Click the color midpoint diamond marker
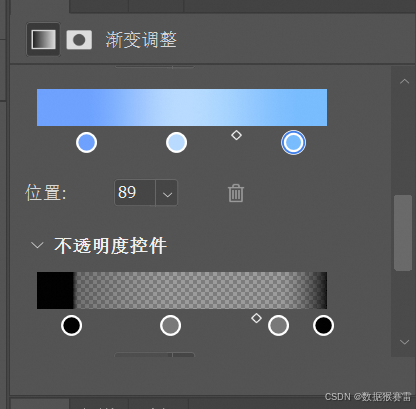Screen dimensions: 416x409 coord(236,135)
